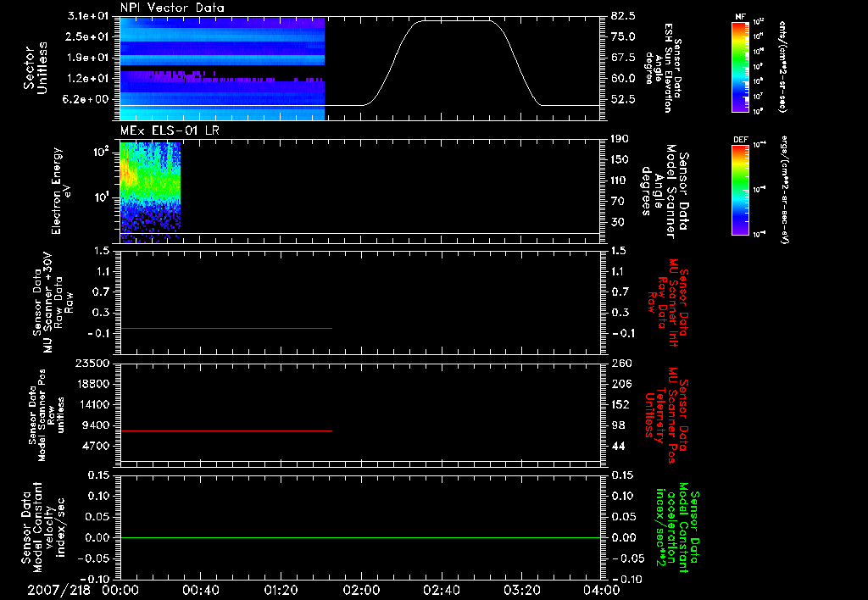Click the red "MU Scanner Pos Telemetry" title
The image size is (868, 600).
666,415
